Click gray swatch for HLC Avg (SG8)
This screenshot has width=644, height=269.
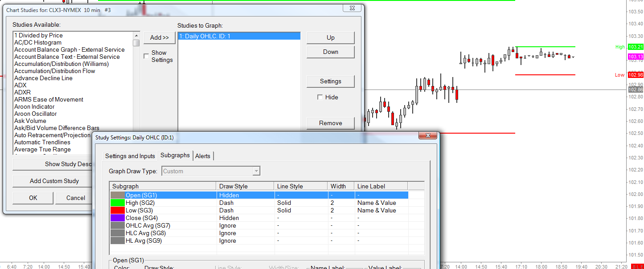click(x=118, y=233)
